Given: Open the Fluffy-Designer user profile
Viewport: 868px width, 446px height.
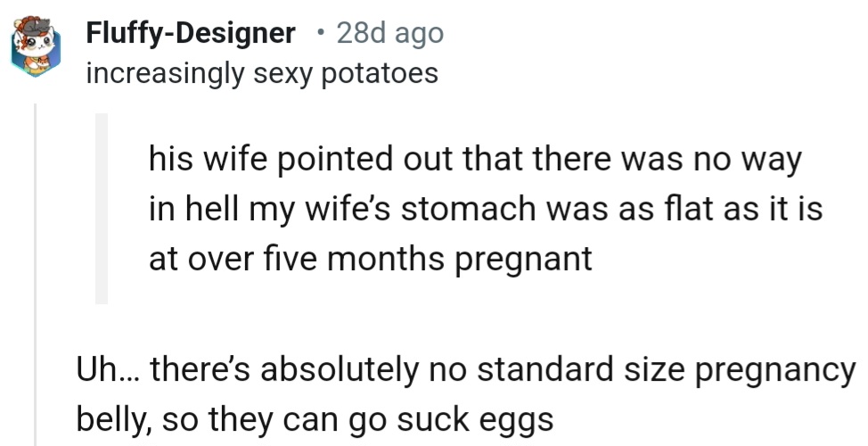Looking at the screenshot, I should point(191,34).
